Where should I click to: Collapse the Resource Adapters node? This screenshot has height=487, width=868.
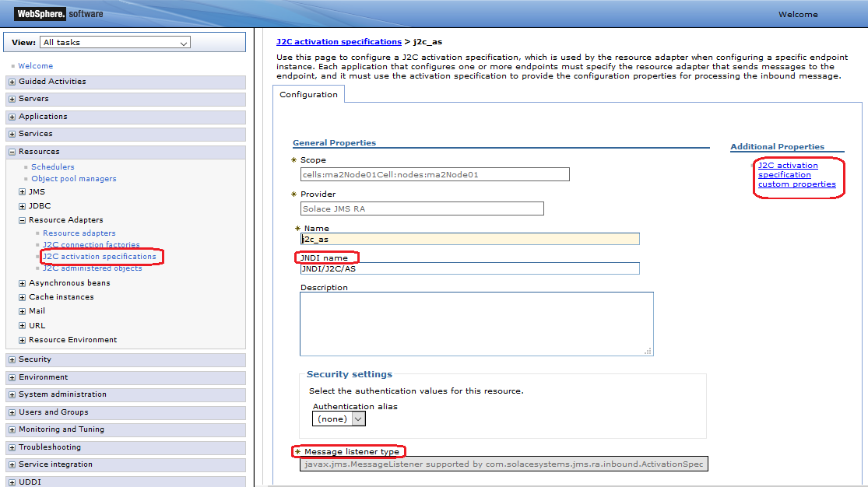coord(23,220)
